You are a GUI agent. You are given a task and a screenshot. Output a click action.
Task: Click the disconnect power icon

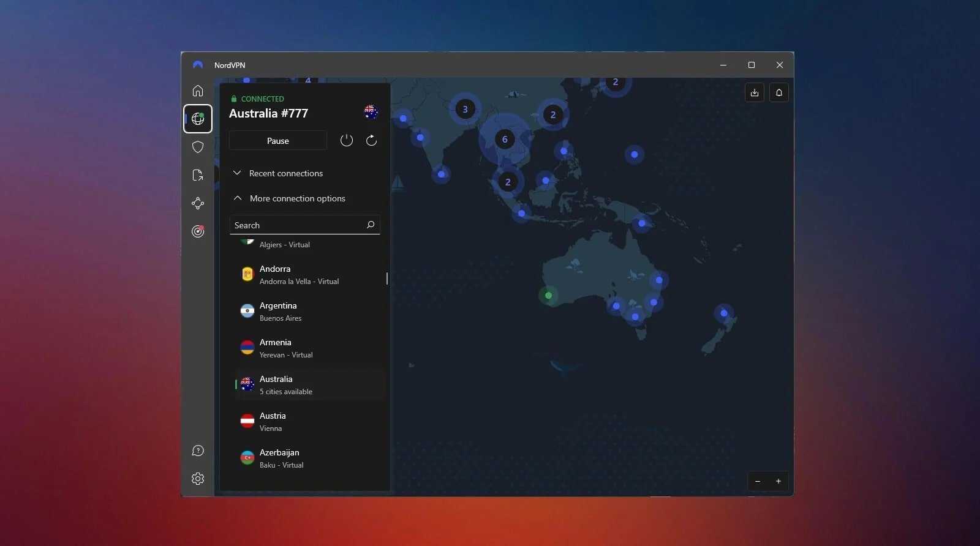pos(347,140)
